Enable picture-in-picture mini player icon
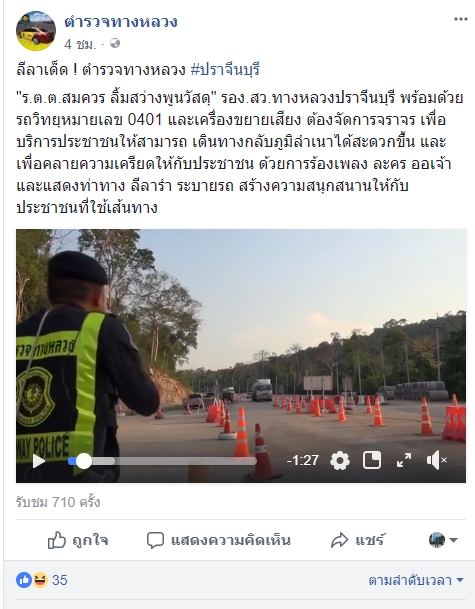The image size is (475, 609). (372, 461)
